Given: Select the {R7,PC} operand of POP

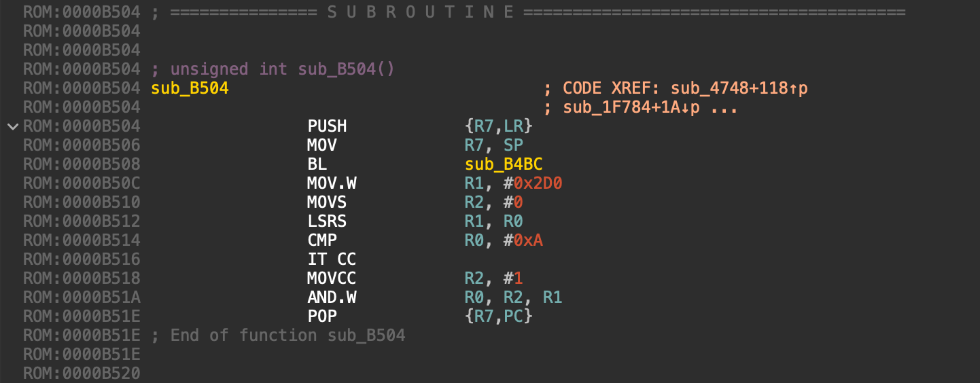Looking at the screenshot, I should 498,316.
